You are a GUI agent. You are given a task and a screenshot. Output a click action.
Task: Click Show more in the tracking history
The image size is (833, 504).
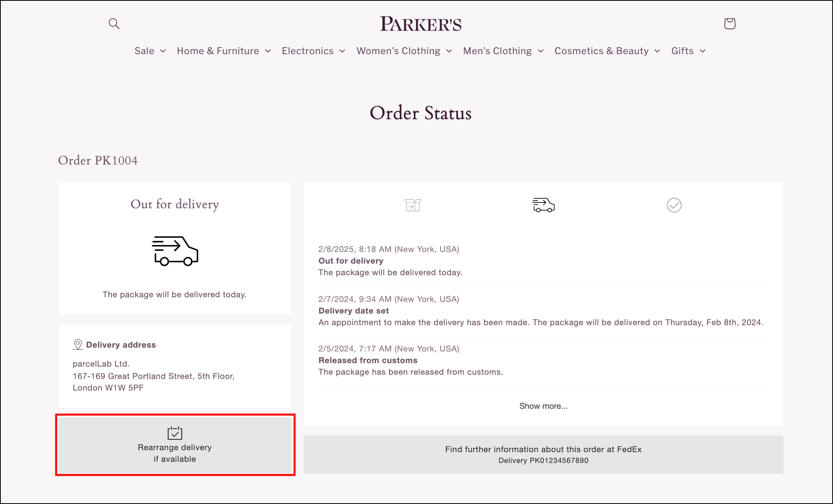pos(543,406)
